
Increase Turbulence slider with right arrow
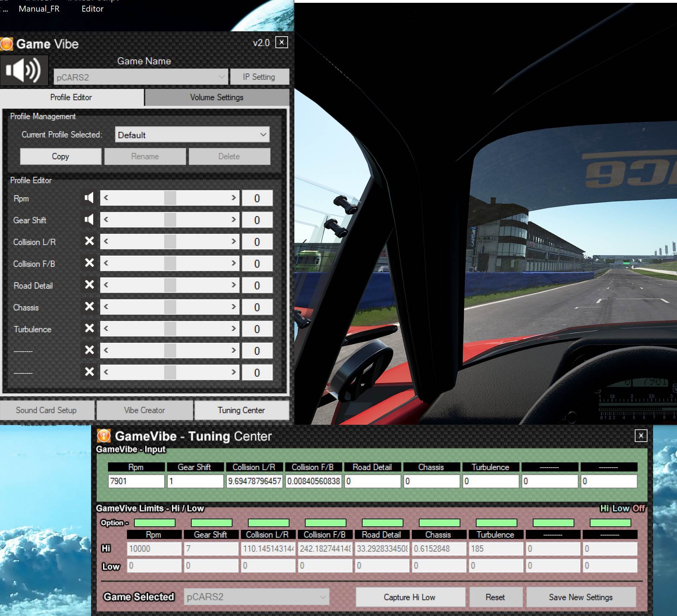point(234,329)
